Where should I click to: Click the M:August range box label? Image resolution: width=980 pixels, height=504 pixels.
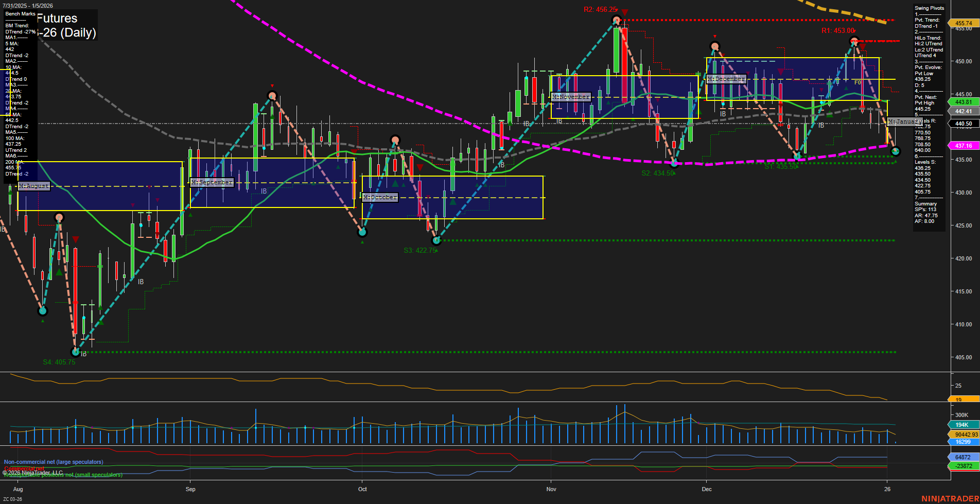pyautogui.click(x=34, y=186)
